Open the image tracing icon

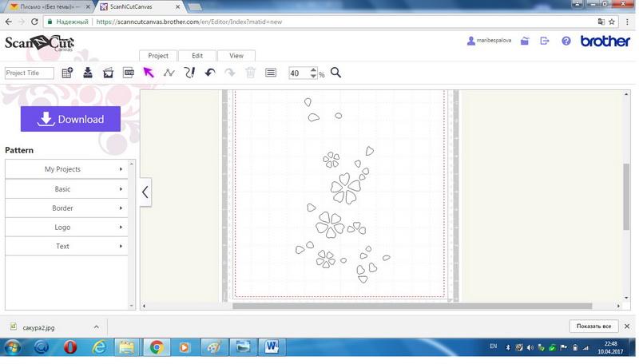pyautogui.click(x=108, y=73)
